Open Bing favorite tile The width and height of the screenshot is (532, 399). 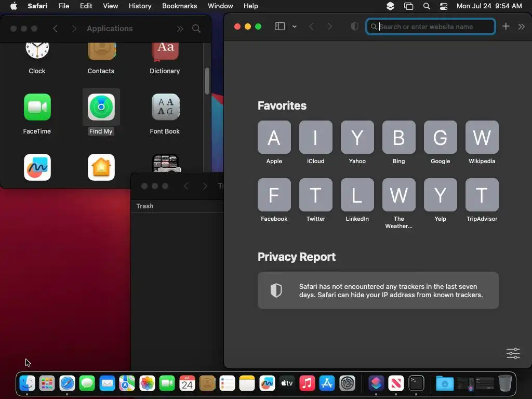tap(398, 137)
